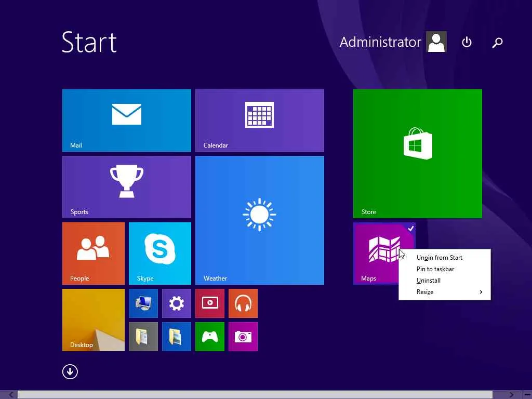The width and height of the screenshot is (532, 399).
Task: Open the Pictures folder tile
Action: pos(177,337)
